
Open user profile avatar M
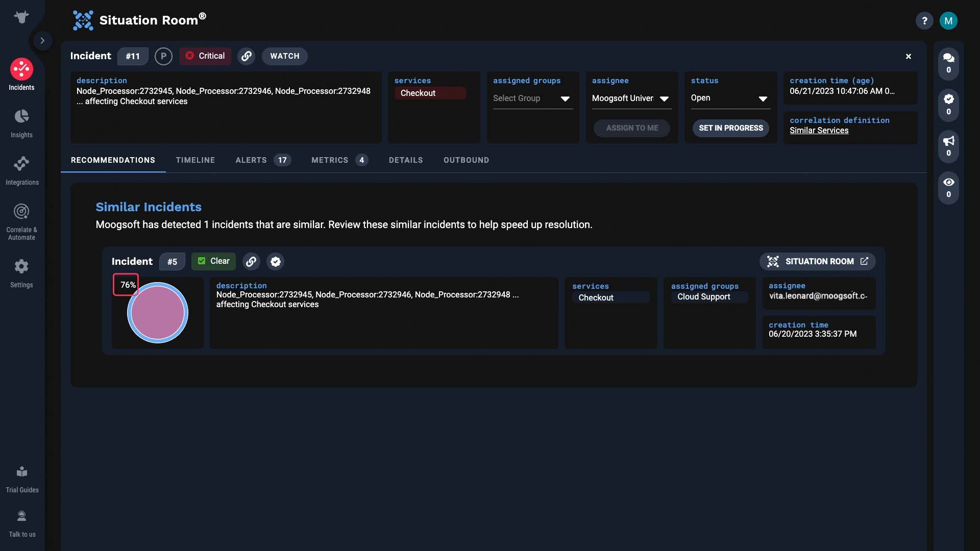[x=948, y=21]
